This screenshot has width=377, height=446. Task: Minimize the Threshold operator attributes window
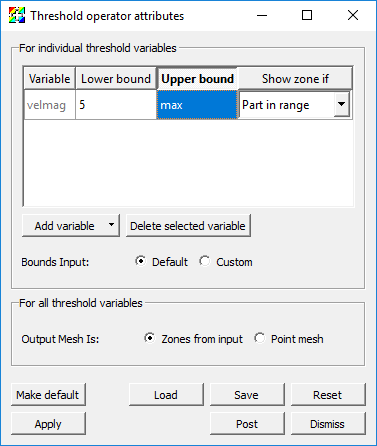pyautogui.click(x=262, y=15)
